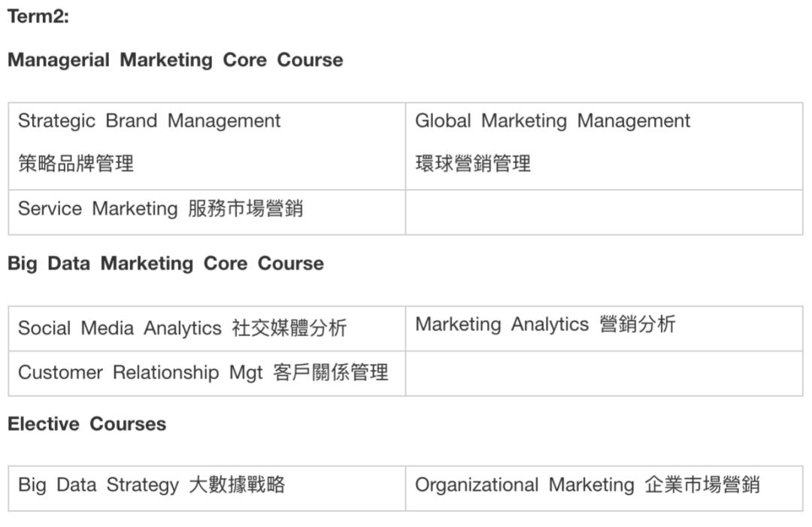812x527 pixels.
Task: Click the 策略品牌管理 Chinese text
Action: click(x=76, y=163)
